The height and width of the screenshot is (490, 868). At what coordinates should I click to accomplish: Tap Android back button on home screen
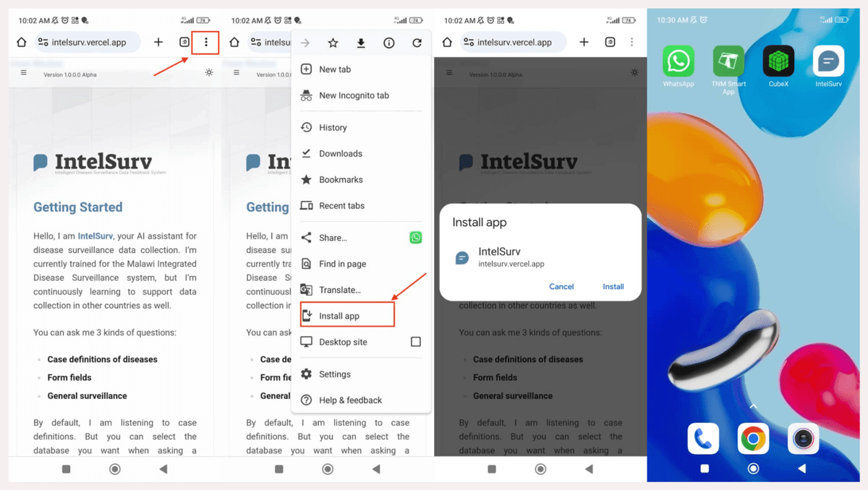801,468
